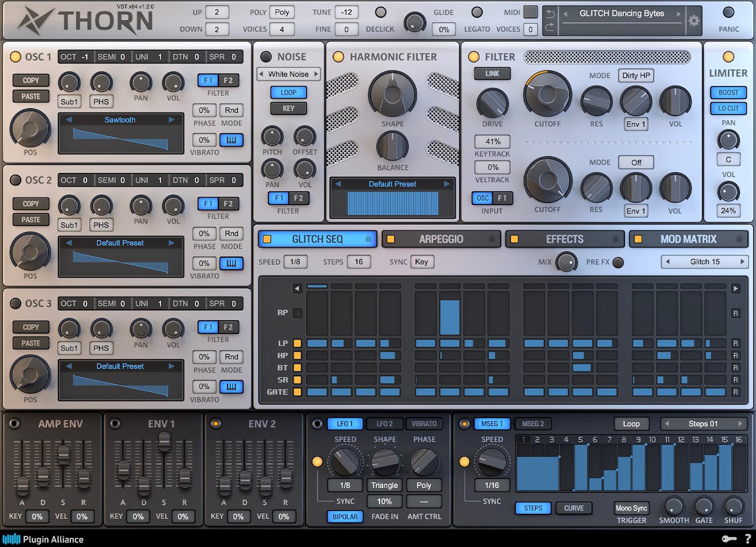
Task: Open the Filter 1 mode Dirty HP dropdown
Action: pyautogui.click(x=636, y=76)
